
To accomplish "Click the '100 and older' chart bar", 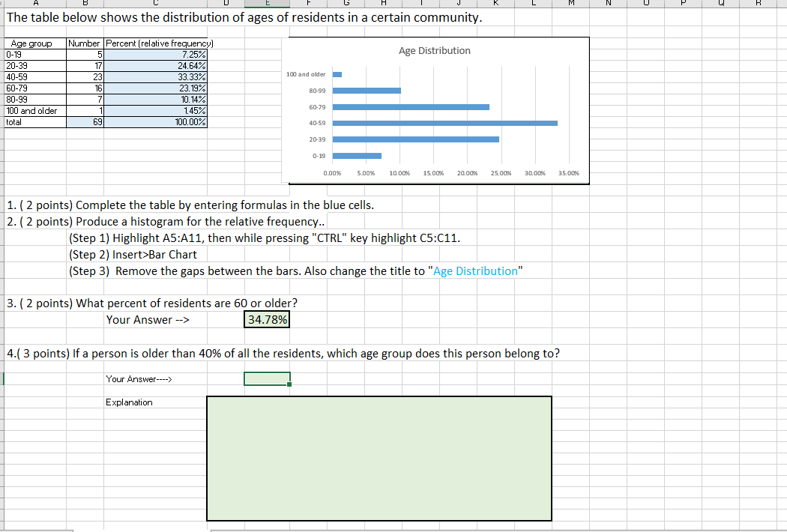I will 337,74.
